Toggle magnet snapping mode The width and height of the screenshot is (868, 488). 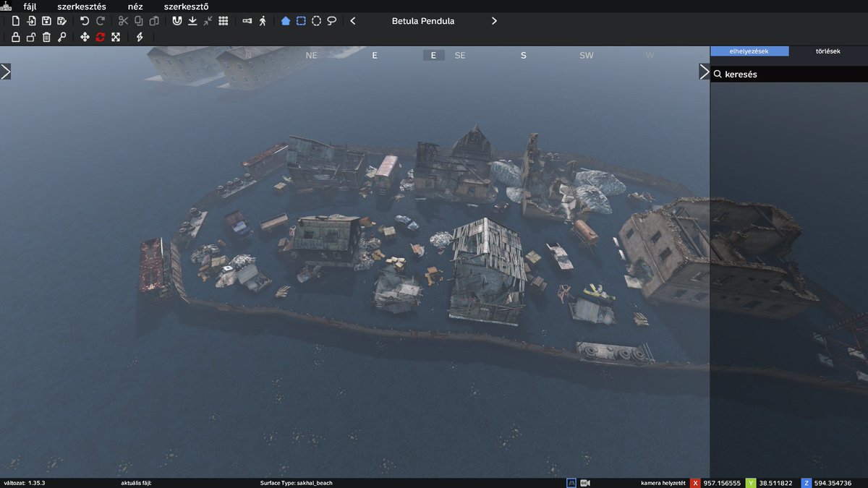click(176, 21)
